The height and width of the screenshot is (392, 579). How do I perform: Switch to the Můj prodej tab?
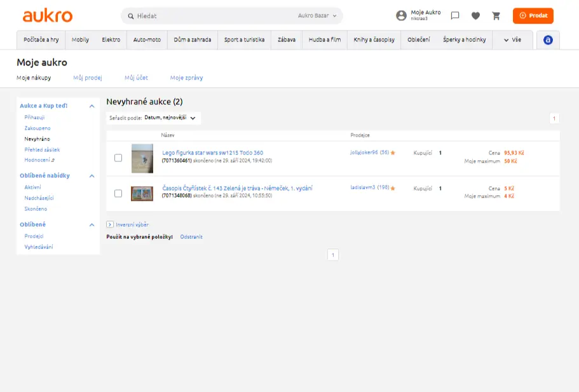coord(88,78)
